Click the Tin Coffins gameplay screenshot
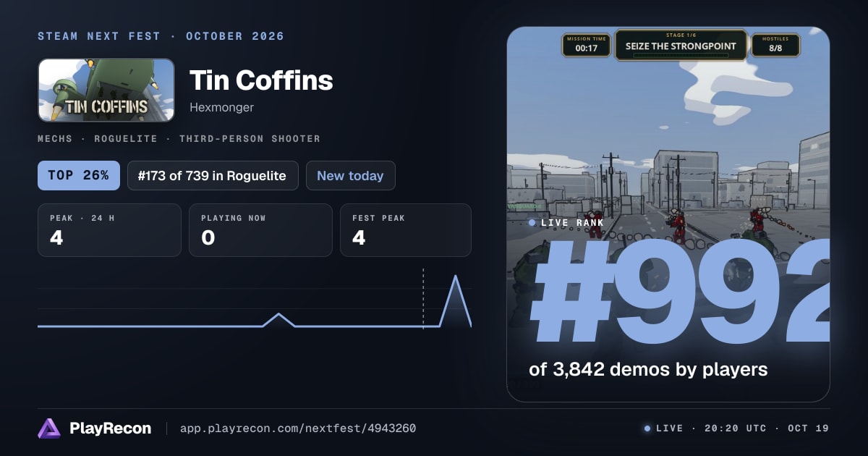 click(668, 214)
